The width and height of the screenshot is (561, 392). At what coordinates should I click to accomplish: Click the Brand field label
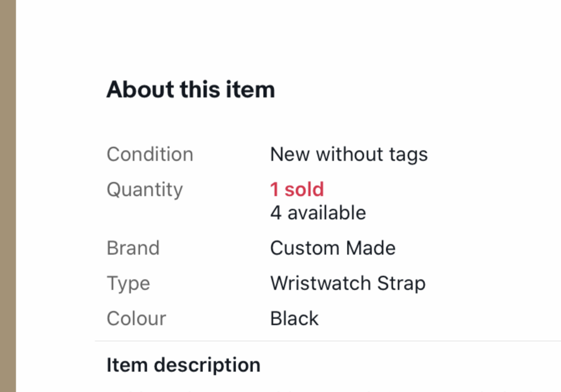pyautogui.click(x=133, y=248)
